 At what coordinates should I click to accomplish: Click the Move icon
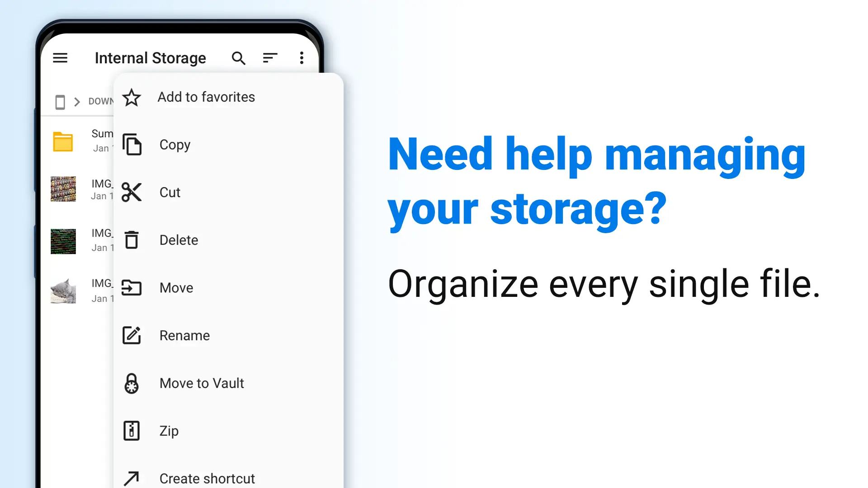[132, 287]
